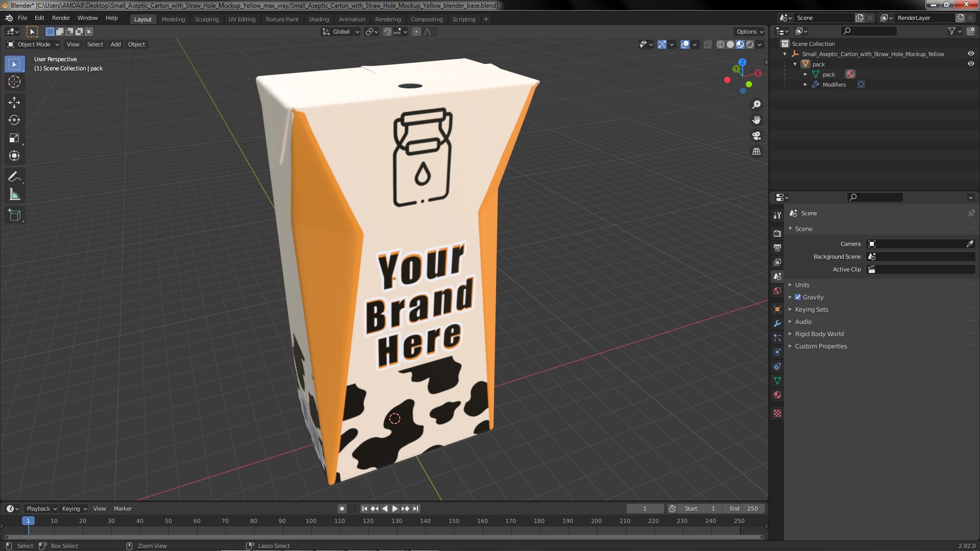
Task: Toggle the Gravity checkbox
Action: click(798, 297)
